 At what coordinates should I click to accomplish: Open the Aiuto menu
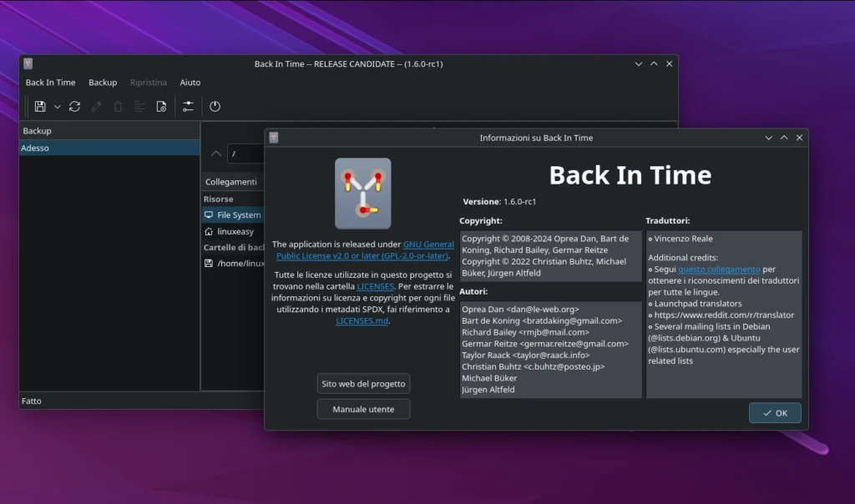[x=190, y=82]
